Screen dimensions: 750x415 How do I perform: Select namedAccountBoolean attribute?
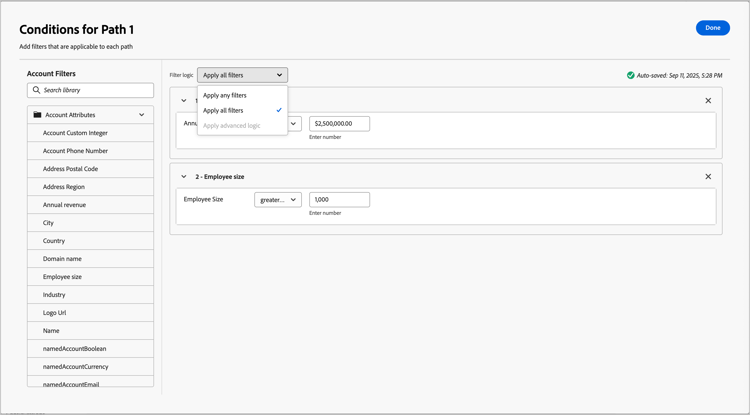click(x=90, y=349)
